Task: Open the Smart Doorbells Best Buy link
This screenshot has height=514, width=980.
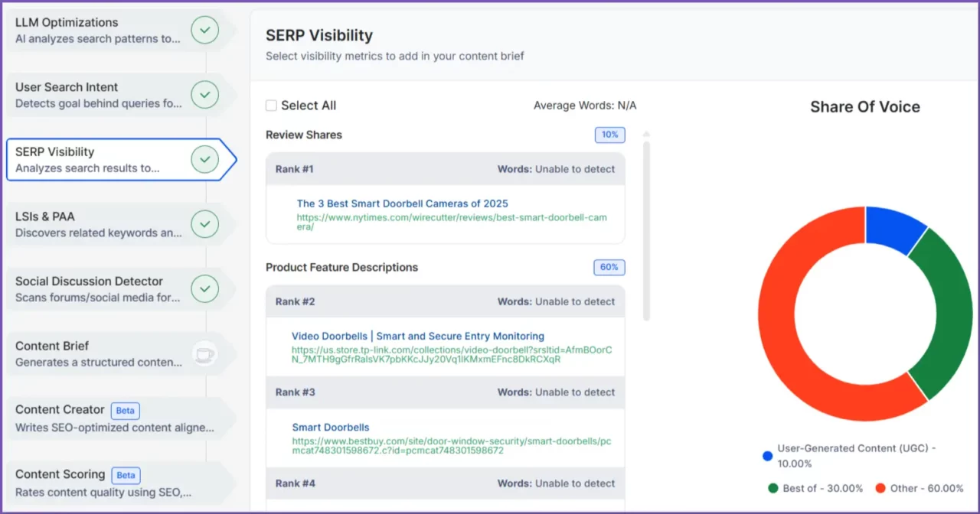Action: 330,427
